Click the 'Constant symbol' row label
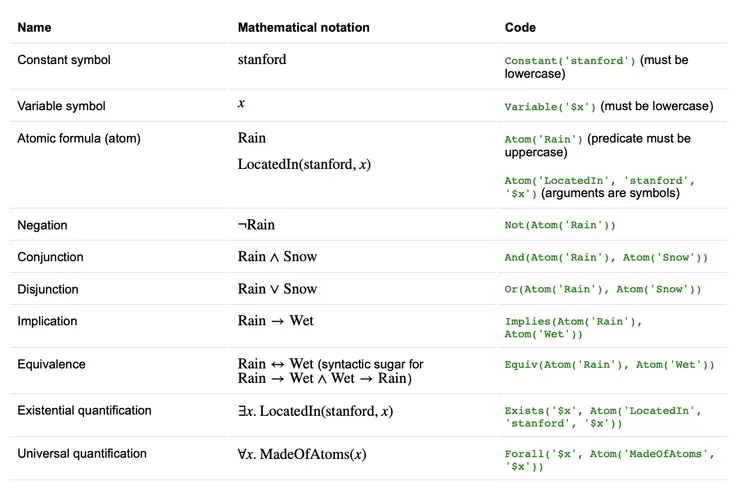 pos(64,60)
